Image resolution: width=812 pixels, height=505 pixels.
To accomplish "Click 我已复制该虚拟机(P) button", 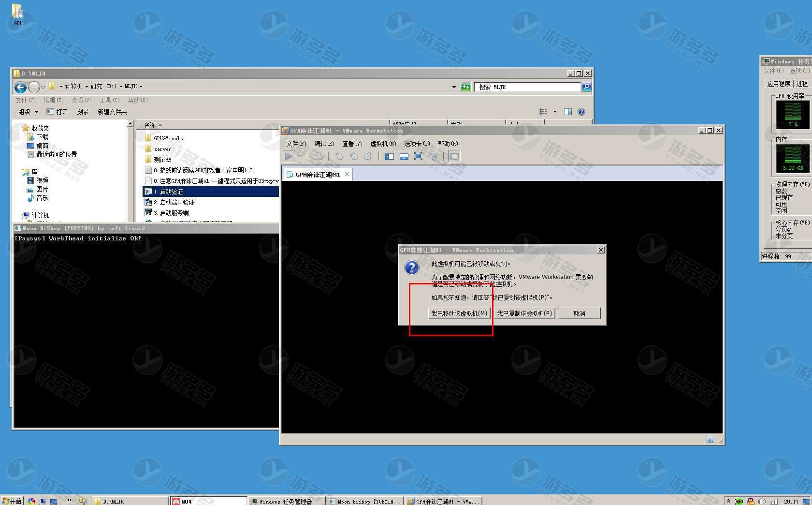I will (524, 313).
